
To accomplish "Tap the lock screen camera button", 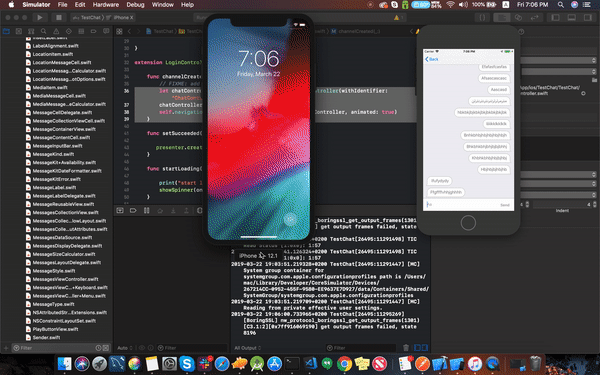I will (x=290, y=219).
